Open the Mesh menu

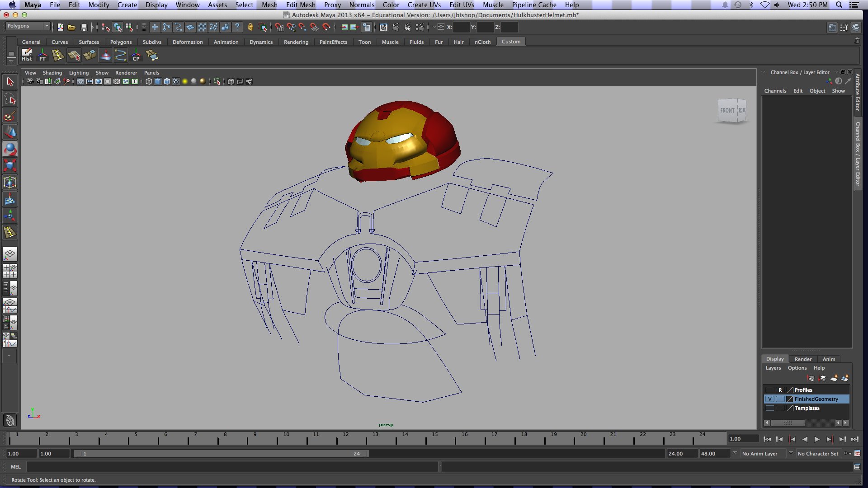(269, 5)
